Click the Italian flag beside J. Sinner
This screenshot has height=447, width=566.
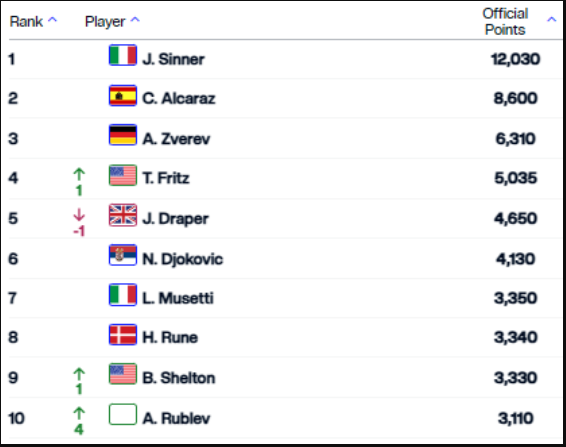coord(123,55)
